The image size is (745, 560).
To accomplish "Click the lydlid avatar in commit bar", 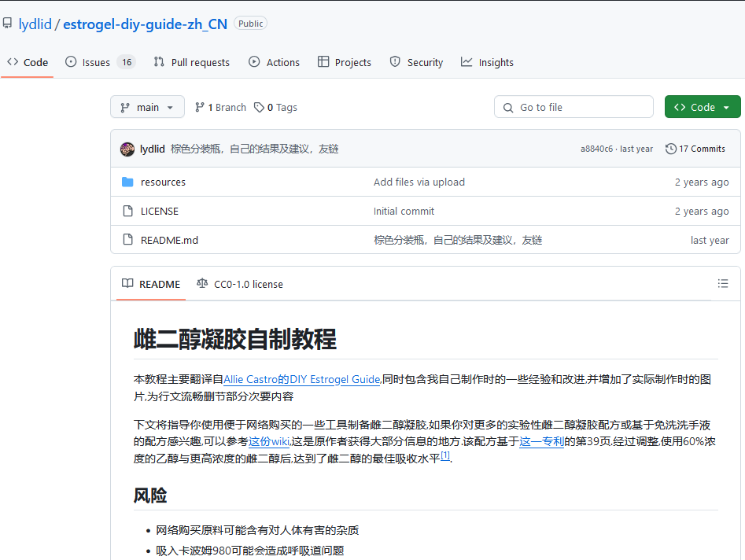I will coord(127,149).
